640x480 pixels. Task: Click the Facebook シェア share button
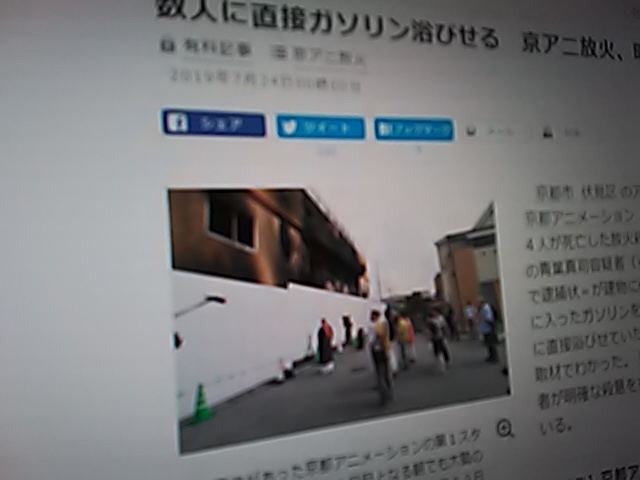pos(213,124)
